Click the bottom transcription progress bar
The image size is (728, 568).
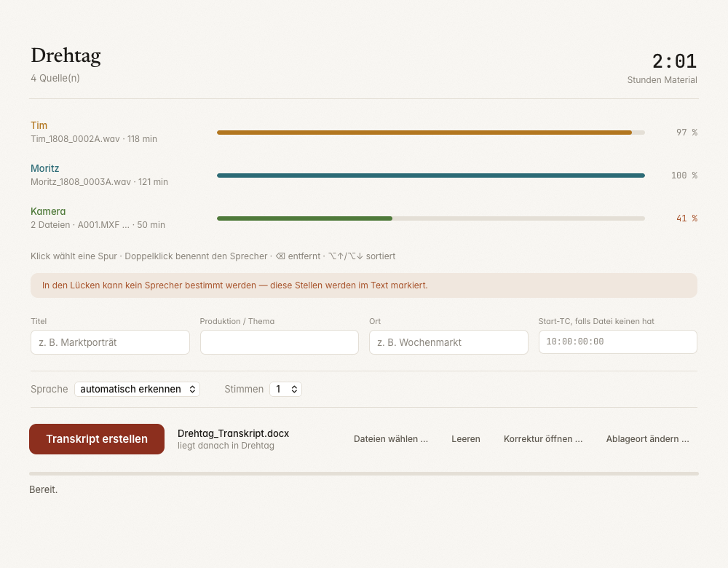364,474
